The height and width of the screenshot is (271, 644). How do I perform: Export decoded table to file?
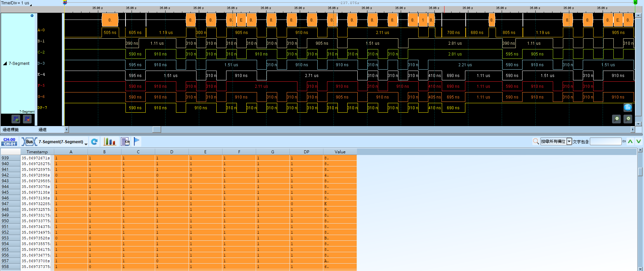pos(125,142)
